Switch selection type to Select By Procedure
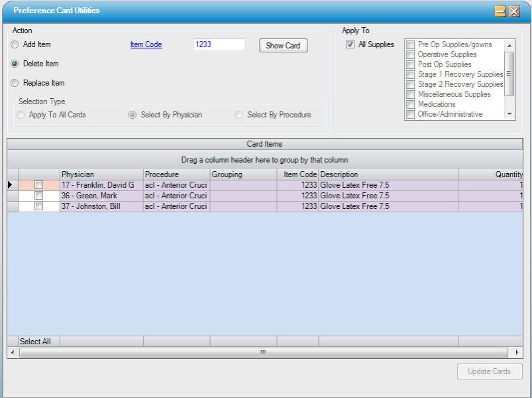The height and width of the screenshot is (398, 532). click(238, 113)
